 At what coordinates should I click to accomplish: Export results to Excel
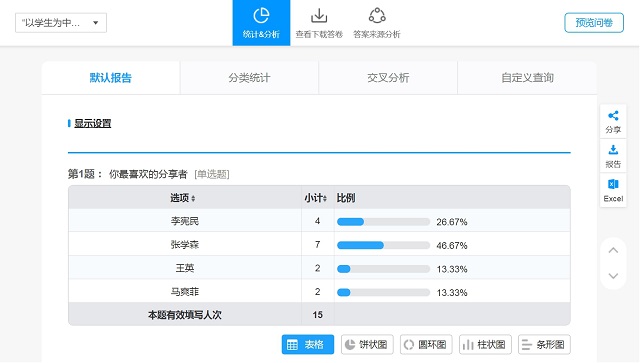tap(613, 190)
